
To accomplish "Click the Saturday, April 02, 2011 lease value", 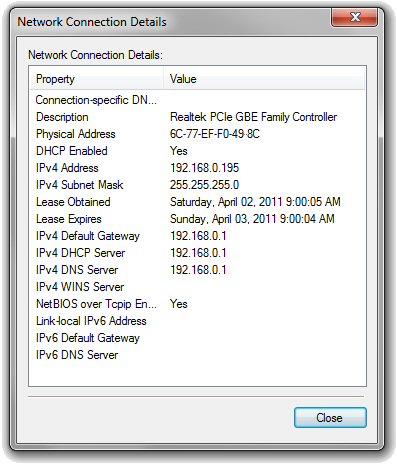I will pyautogui.click(x=255, y=202).
